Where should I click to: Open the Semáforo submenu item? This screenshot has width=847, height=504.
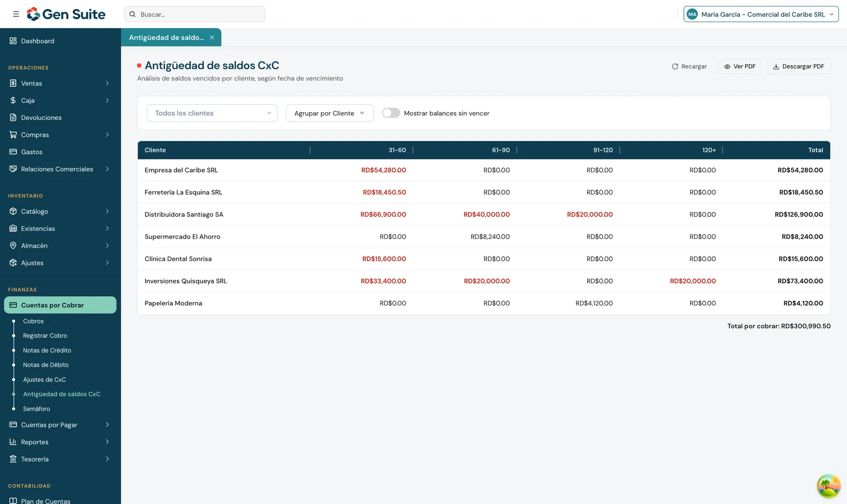tap(37, 409)
